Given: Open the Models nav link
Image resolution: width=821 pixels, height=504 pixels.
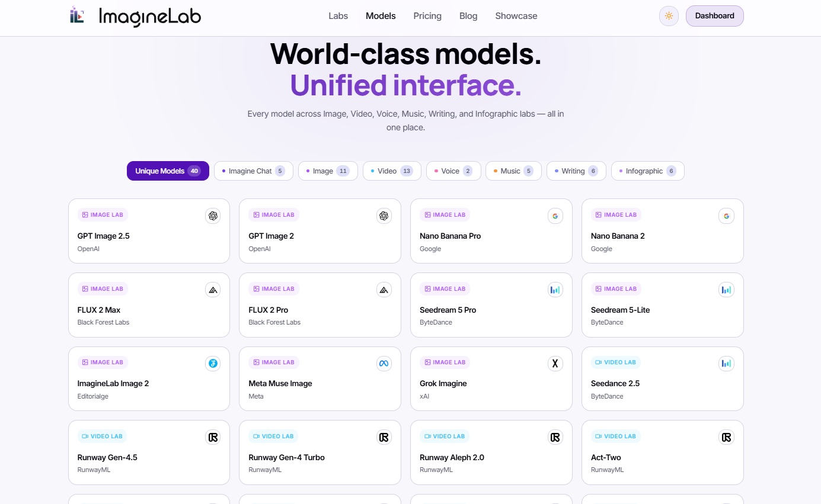Looking at the screenshot, I should (381, 16).
